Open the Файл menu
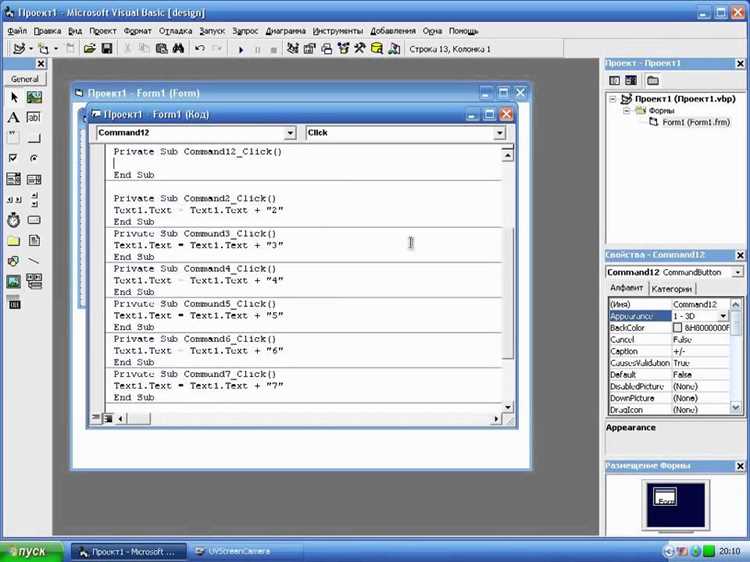 click(17, 31)
